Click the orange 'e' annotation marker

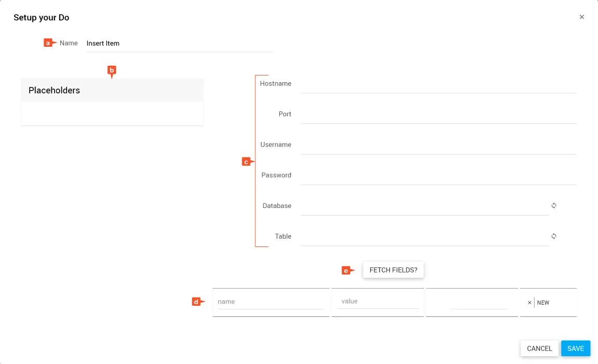click(347, 270)
